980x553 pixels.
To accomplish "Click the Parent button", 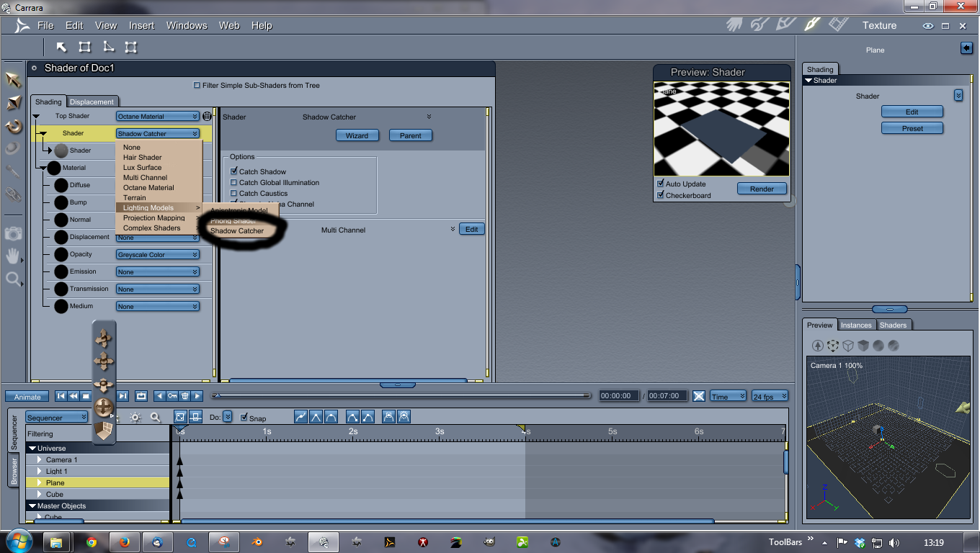I will [411, 135].
